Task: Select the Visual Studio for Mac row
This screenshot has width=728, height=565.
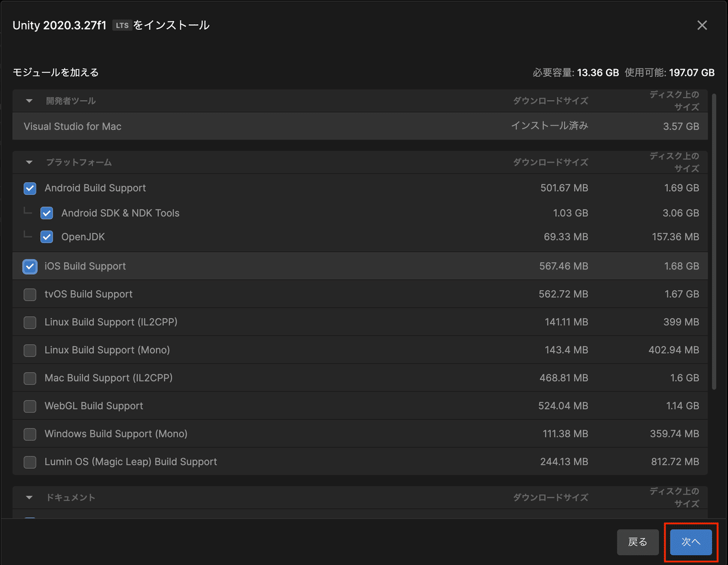Action: click(360, 126)
